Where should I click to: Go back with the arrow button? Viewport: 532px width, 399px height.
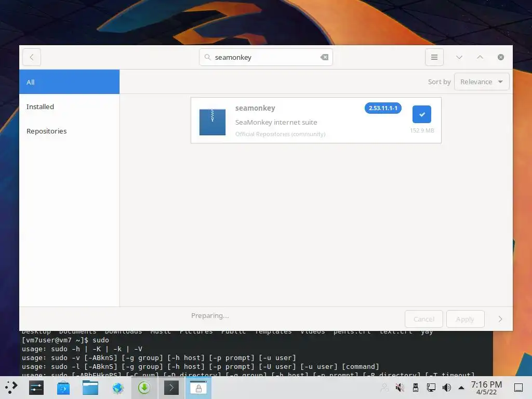coord(32,57)
